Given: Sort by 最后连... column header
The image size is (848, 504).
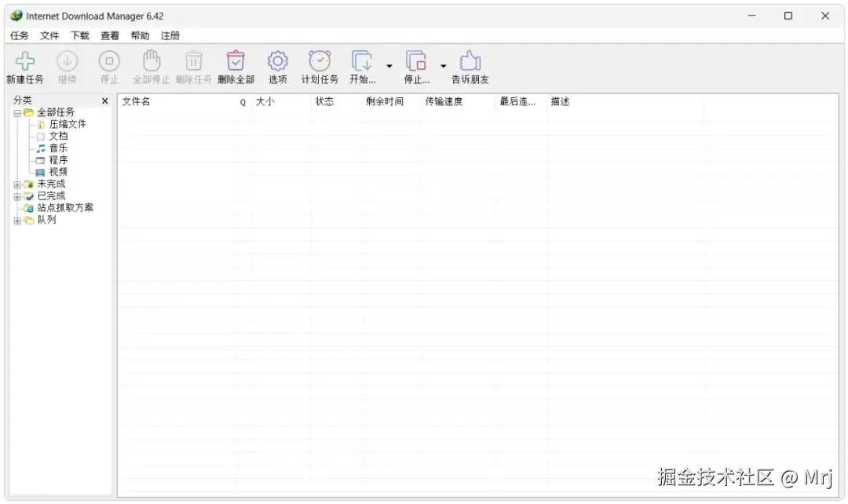Looking at the screenshot, I should pyautogui.click(x=517, y=102).
